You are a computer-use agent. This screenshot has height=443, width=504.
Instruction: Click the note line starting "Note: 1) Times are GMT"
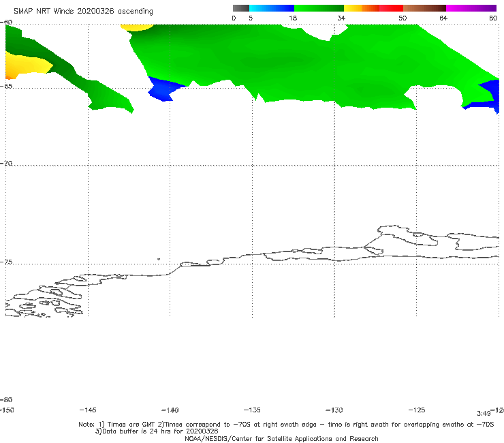coord(286,425)
